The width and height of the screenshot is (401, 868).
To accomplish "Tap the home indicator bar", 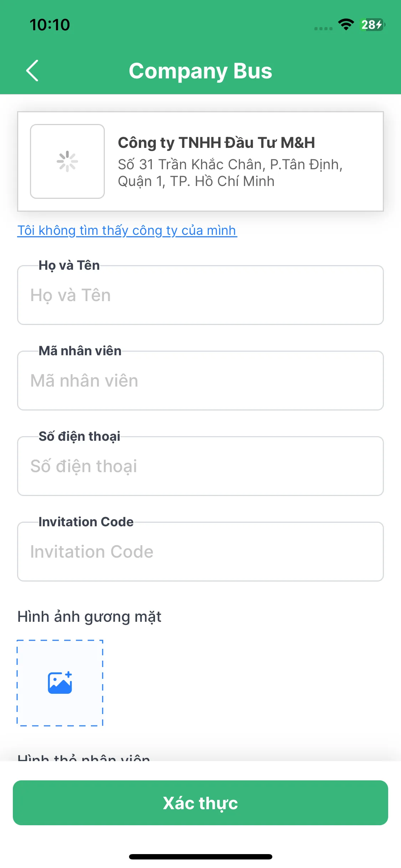I will point(200,857).
